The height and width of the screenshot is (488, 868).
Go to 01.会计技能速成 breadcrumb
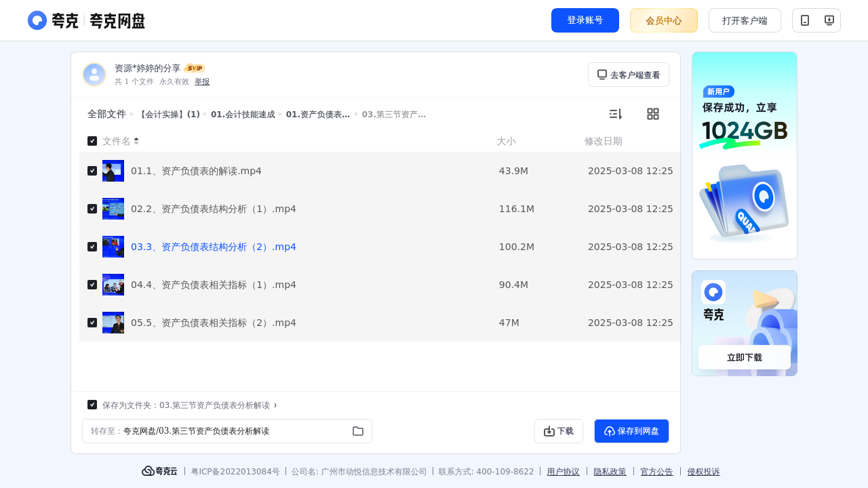pos(243,114)
